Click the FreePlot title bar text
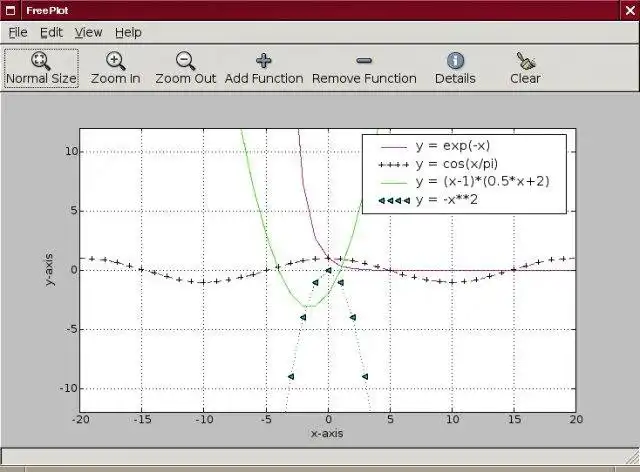Image resolution: width=640 pixels, height=472 pixels. tap(47, 11)
